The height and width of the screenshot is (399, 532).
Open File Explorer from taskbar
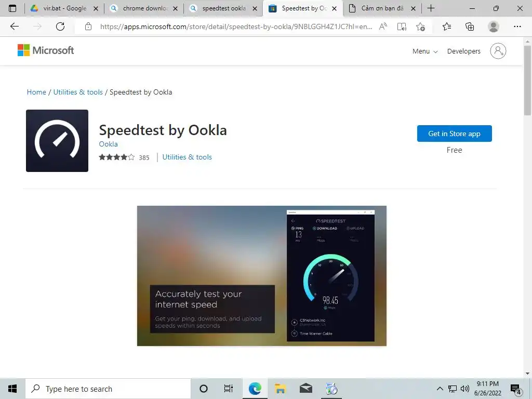click(280, 389)
